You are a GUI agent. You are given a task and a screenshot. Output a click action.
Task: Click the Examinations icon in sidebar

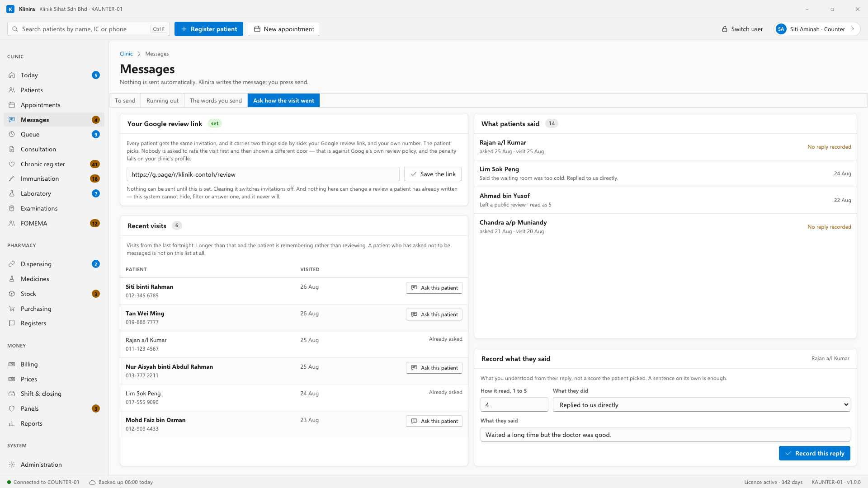tap(12, 208)
